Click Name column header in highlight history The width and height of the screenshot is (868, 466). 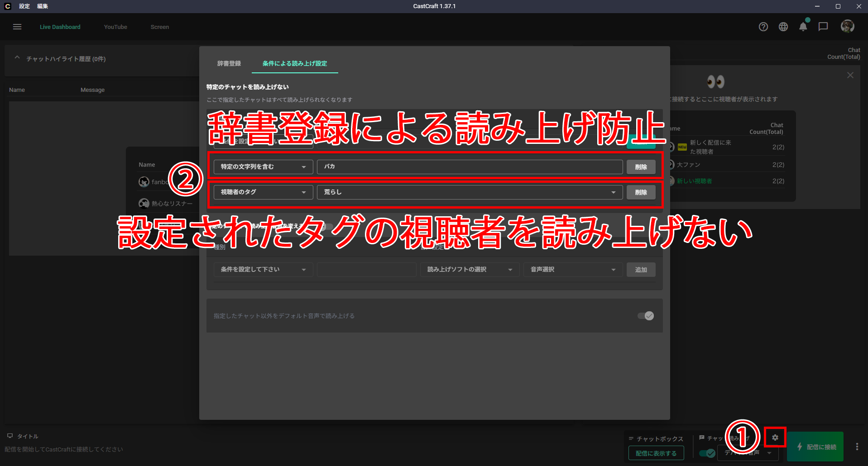coord(17,90)
